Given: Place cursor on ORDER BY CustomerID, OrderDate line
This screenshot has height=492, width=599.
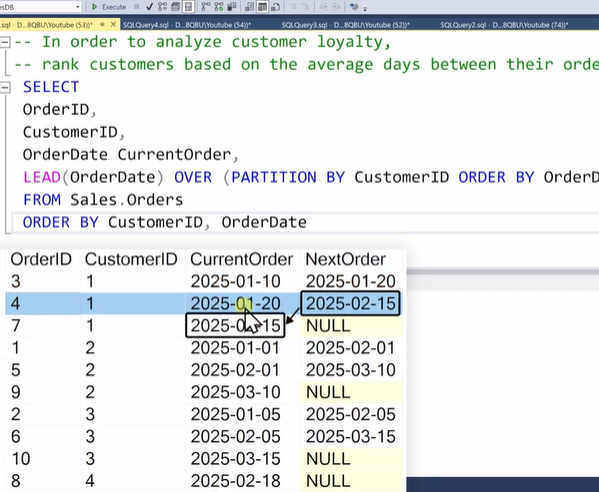Looking at the screenshot, I should 164,223.
